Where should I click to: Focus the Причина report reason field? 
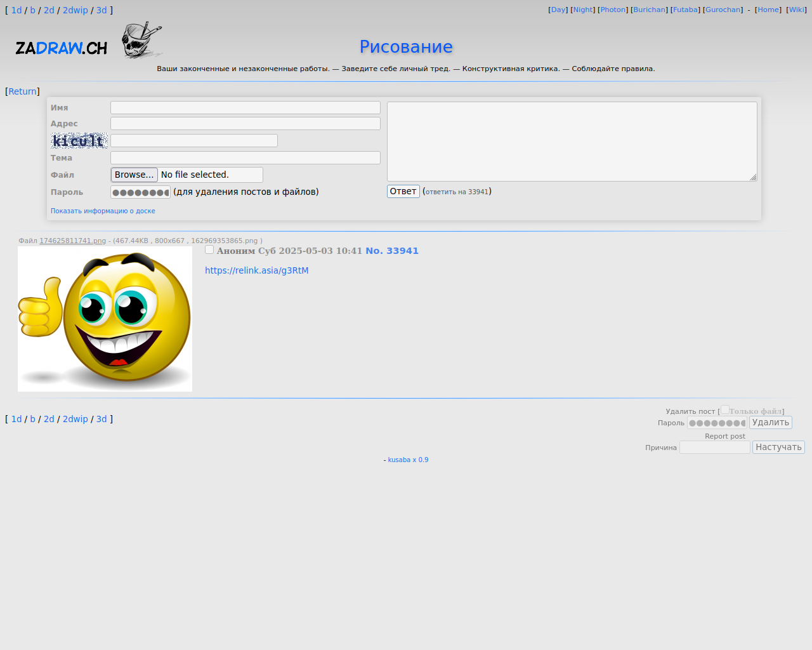[x=715, y=448]
